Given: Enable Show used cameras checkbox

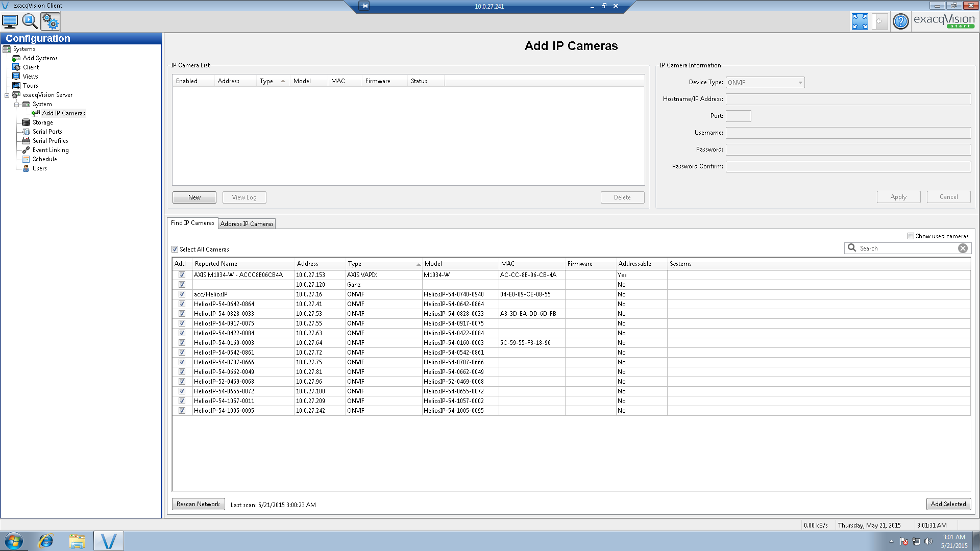Looking at the screenshot, I should coord(911,236).
